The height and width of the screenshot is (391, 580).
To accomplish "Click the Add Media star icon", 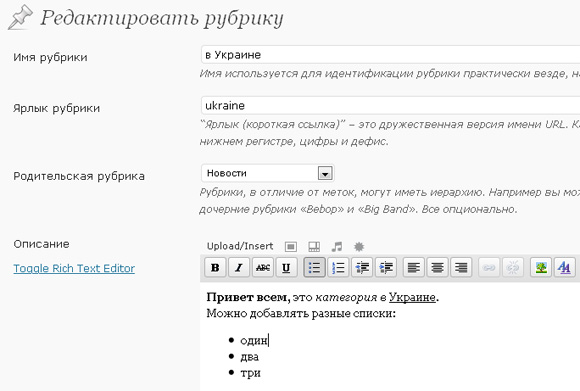I will coord(359,247).
